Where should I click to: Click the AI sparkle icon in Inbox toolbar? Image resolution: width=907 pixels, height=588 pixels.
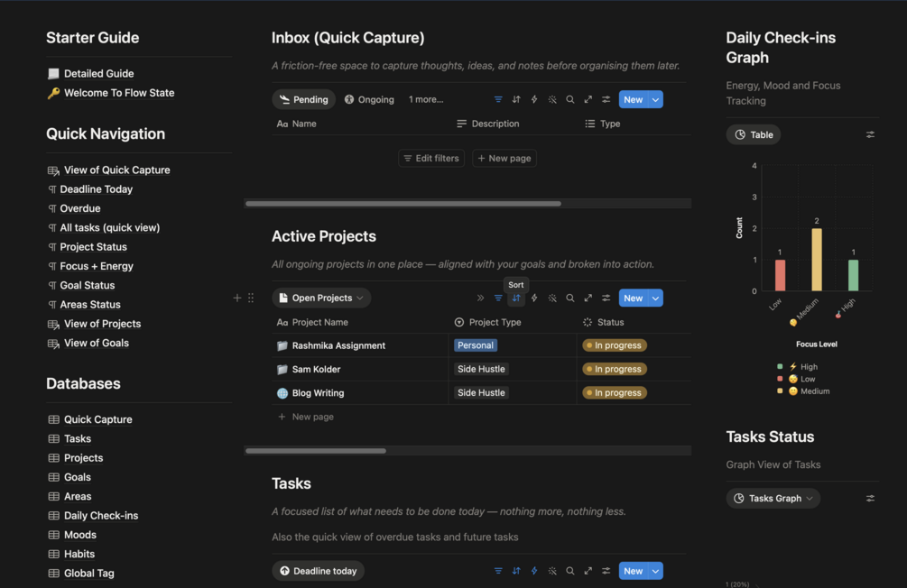(552, 99)
